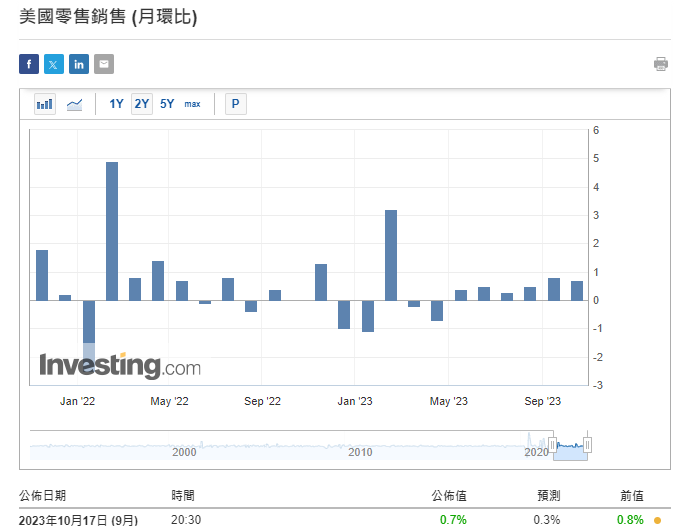This screenshot has width=689, height=526.
Task: Click the print icon
Action: click(x=661, y=64)
